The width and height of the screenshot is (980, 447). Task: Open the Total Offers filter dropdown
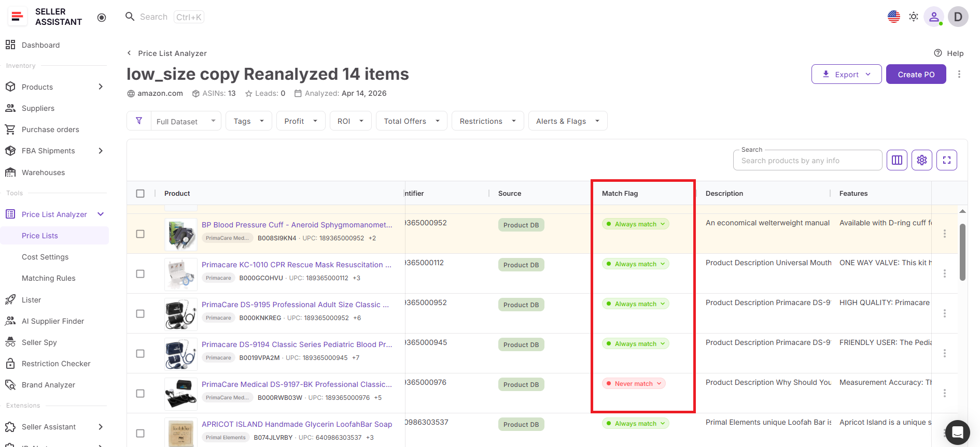coord(412,121)
